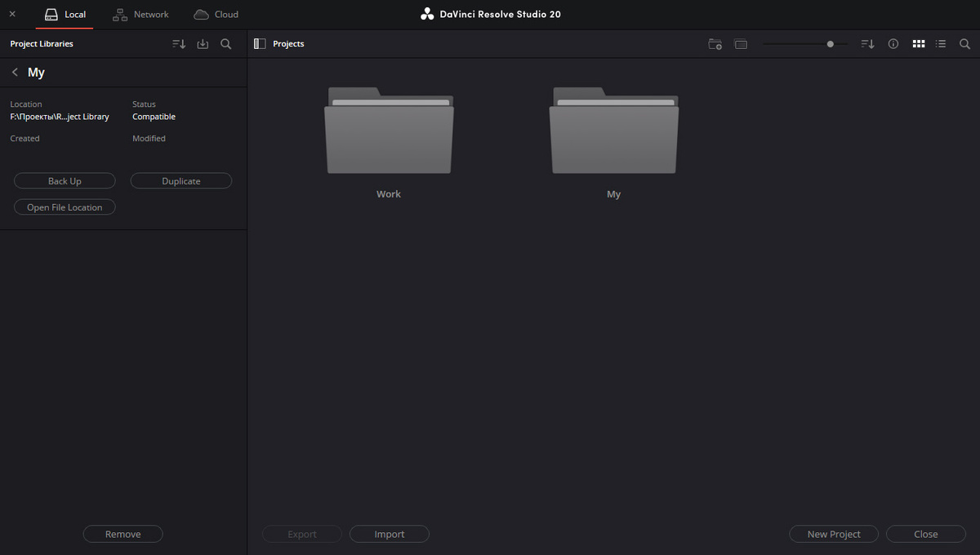Select the Work folder
Viewport: 980px width, 555px height.
click(x=389, y=131)
